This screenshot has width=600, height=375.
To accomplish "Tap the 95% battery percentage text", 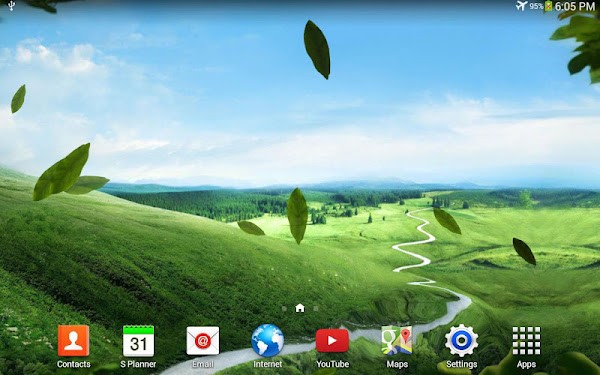I will [536, 6].
